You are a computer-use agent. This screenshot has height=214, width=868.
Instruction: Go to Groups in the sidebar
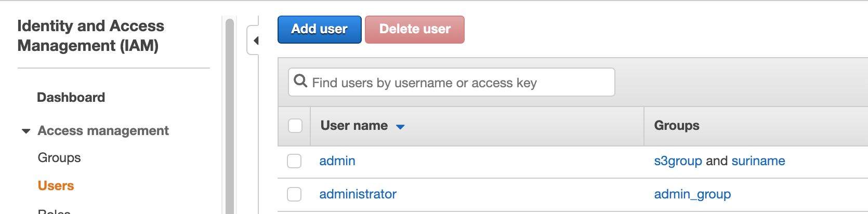click(x=59, y=157)
